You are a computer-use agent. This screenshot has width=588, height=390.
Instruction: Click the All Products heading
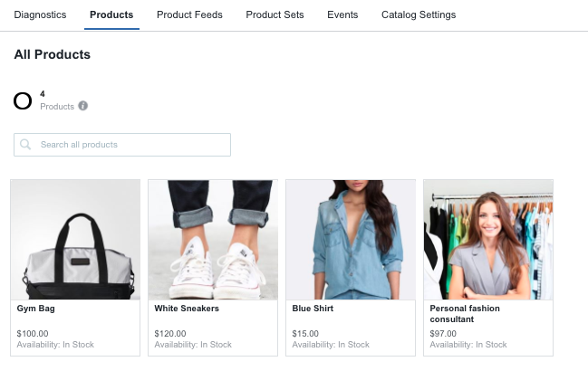pos(53,55)
